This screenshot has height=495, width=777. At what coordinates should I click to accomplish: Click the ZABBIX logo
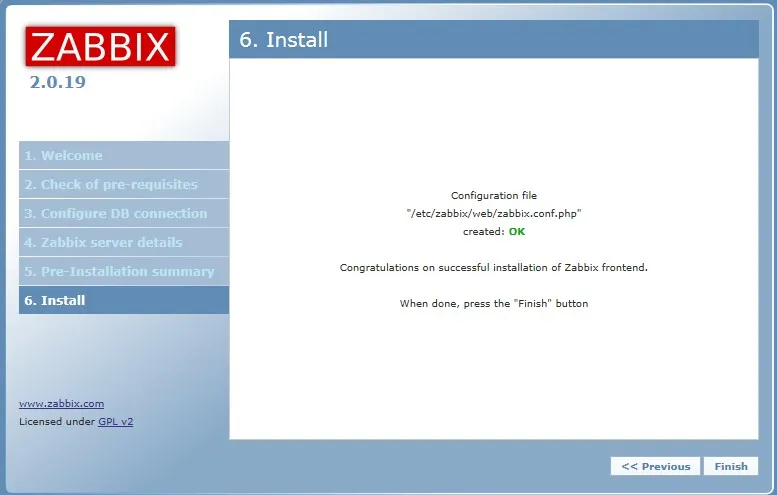[x=101, y=47]
